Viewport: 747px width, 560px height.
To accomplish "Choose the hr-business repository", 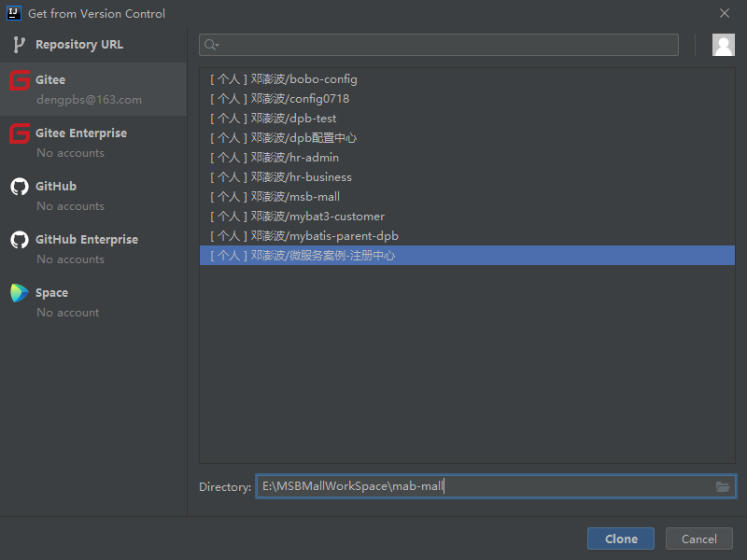I will 467,177.
